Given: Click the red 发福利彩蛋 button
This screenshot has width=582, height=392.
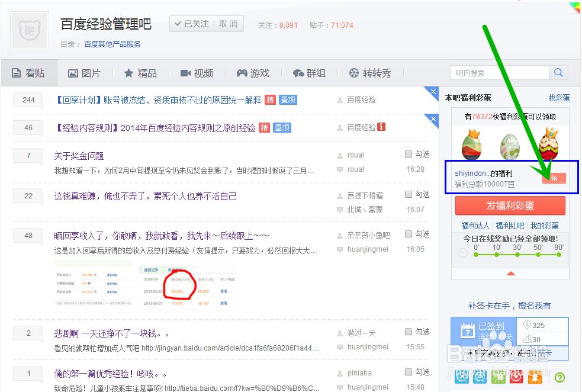Looking at the screenshot, I should coord(510,205).
